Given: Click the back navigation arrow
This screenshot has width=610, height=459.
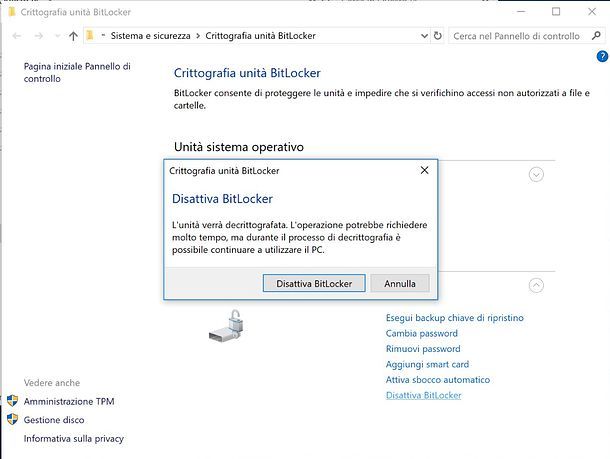Looking at the screenshot, I should pyautogui.click(x=17, y=36).
